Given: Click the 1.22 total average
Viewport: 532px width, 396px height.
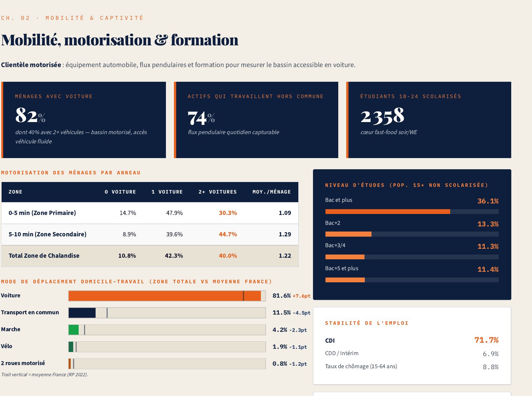Looking at the screenshot, I should 285,256.
